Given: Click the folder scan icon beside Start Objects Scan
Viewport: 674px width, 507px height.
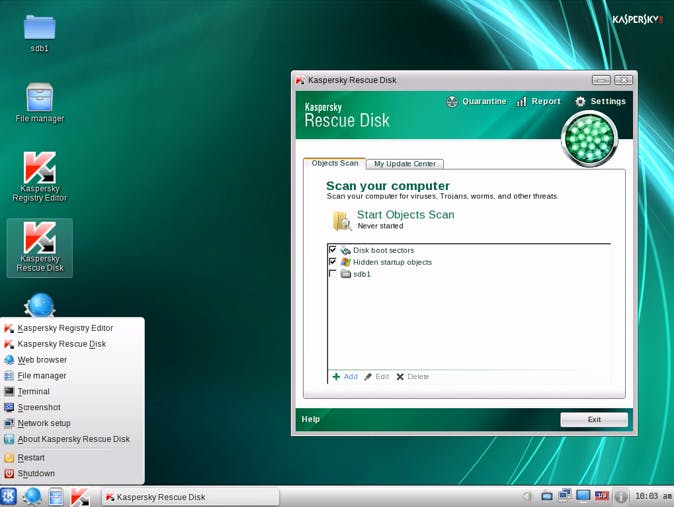Looking at the screenshot, I should point(342,220).
